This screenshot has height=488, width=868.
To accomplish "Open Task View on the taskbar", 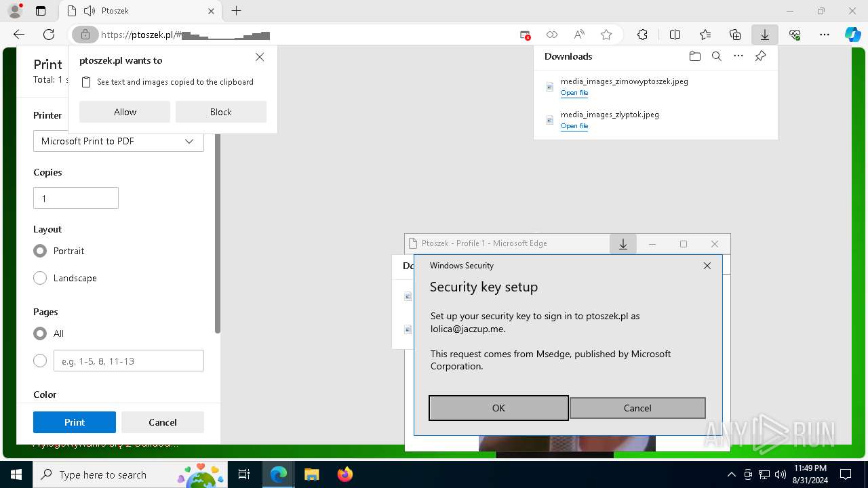I will click(244, 474).
